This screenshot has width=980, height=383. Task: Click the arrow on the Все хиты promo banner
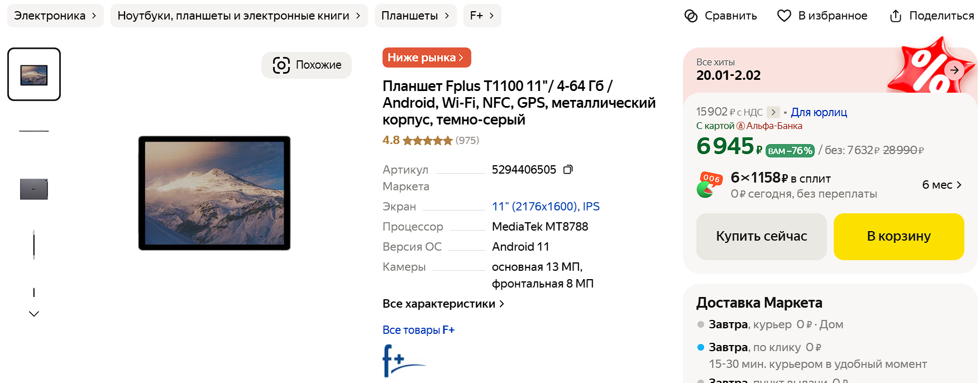[954, 70]
